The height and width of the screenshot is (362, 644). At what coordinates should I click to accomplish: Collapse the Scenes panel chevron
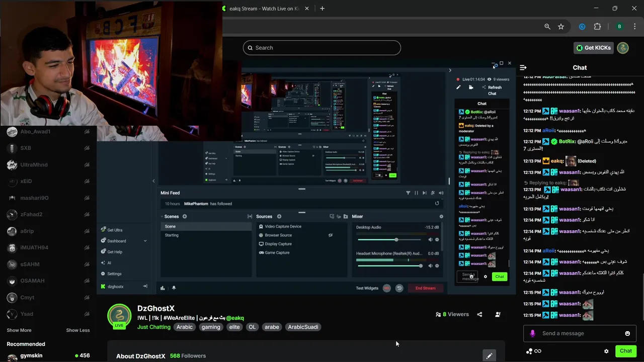pos(162,216)
